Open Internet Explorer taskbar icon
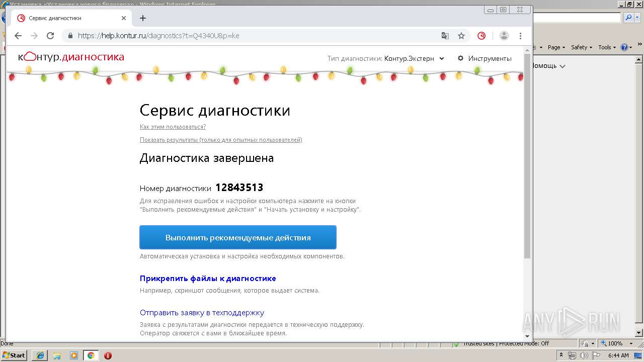644x362 pixels. (40, 355)
